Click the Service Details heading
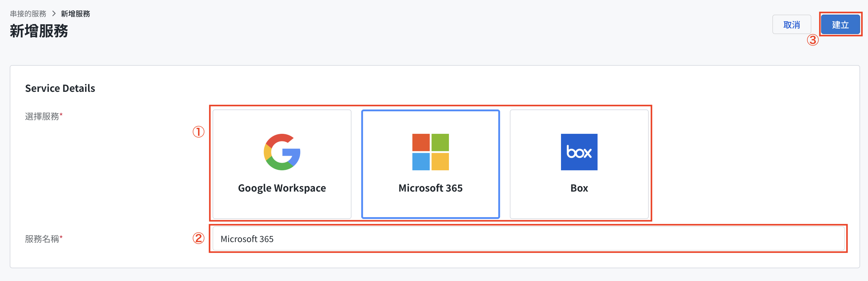 [x=60, y=88]
